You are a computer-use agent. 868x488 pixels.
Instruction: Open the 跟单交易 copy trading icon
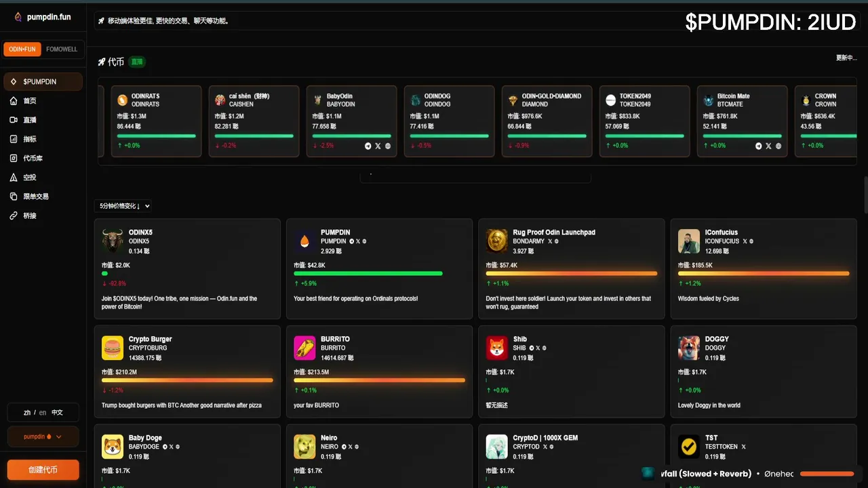(x=14, y=197)
